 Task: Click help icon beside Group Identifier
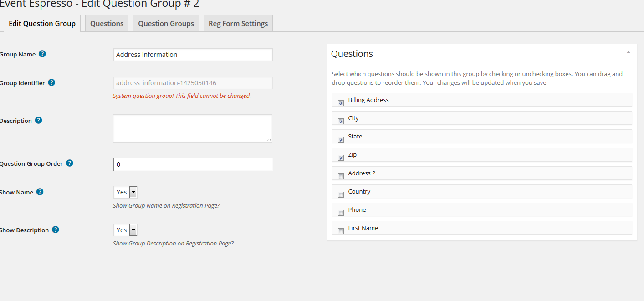[51, 82]
